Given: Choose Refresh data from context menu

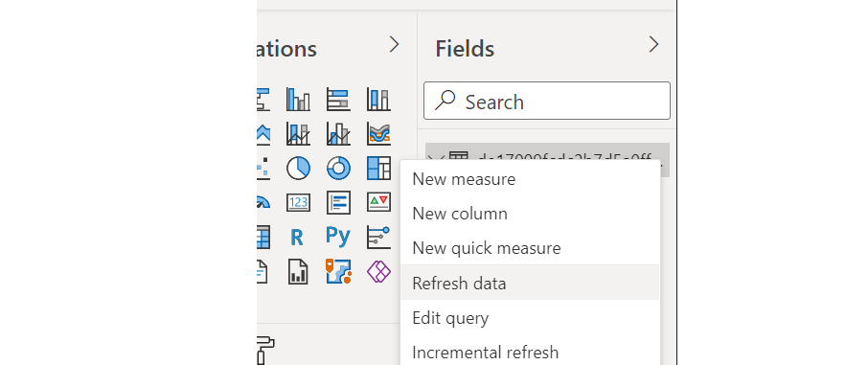Looking at the screenshot, I should point(529,283).
